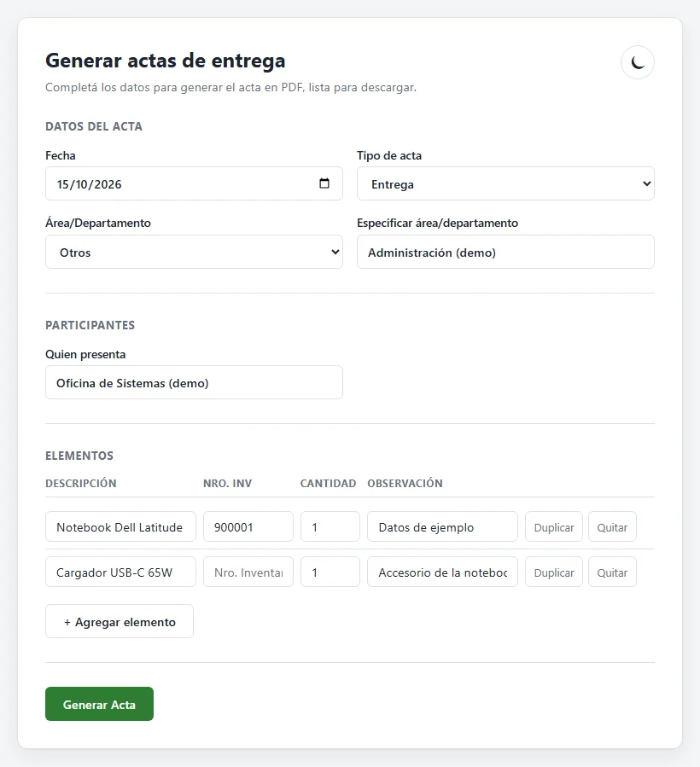Click empty Nro. Inventario field for Cargador
Screen dimensions: 700x767
tap(248, 572)
